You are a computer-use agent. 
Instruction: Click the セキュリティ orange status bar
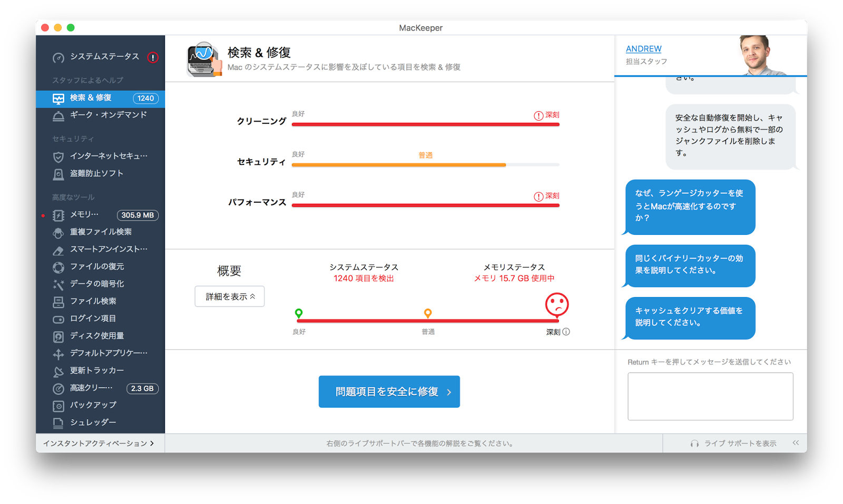(x=399, y=165)
